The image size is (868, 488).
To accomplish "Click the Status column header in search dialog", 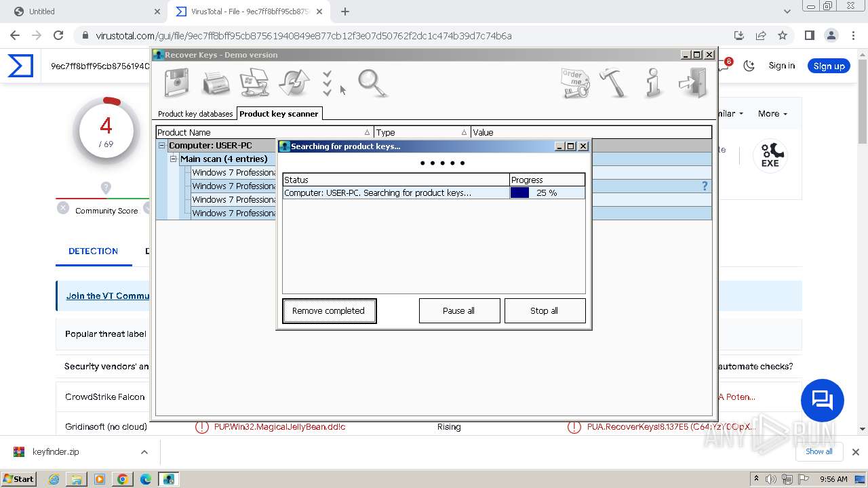I will click(x=396, y=180).
